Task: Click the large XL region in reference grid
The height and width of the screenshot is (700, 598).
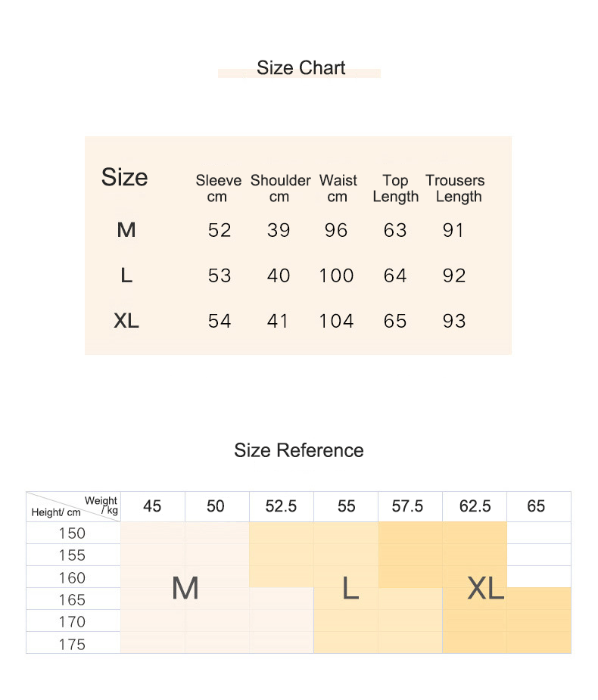Action: (x=486, y=588)
